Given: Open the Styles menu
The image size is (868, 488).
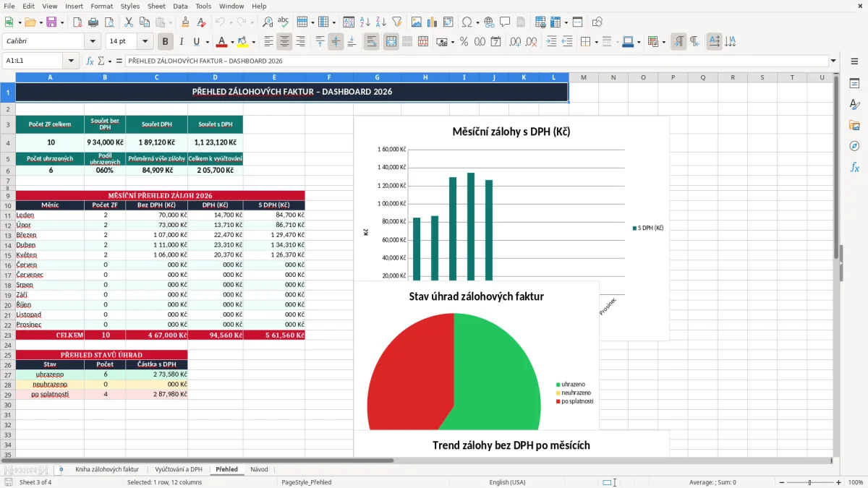Looking at the screenshot, I should pos(130,6).
